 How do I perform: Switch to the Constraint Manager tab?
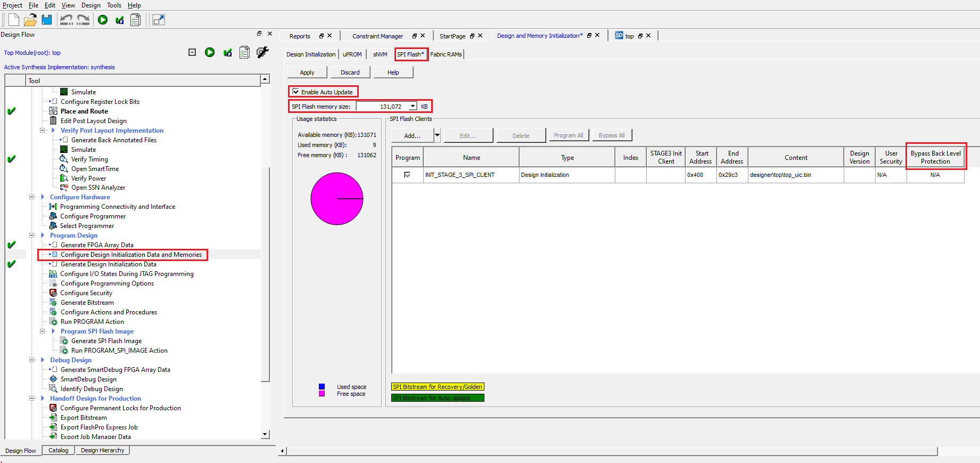377,36
